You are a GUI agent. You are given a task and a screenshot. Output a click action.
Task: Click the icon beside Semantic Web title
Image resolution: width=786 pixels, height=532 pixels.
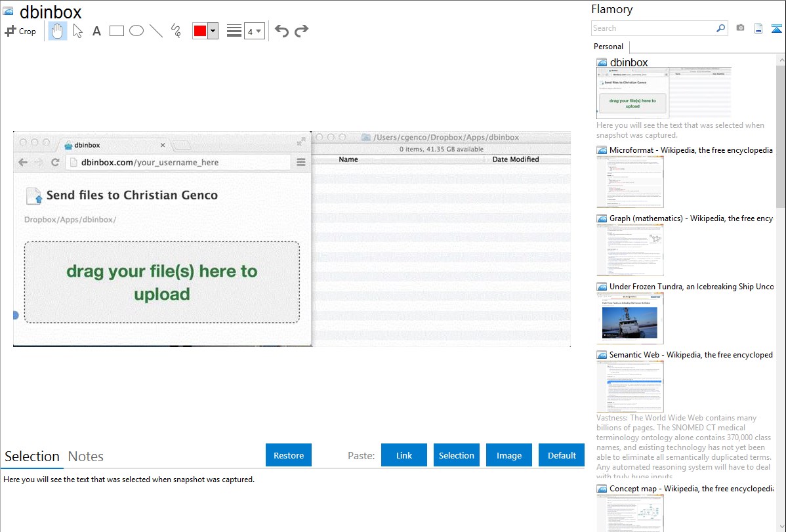pyautogui.click(x=602, y=355)
